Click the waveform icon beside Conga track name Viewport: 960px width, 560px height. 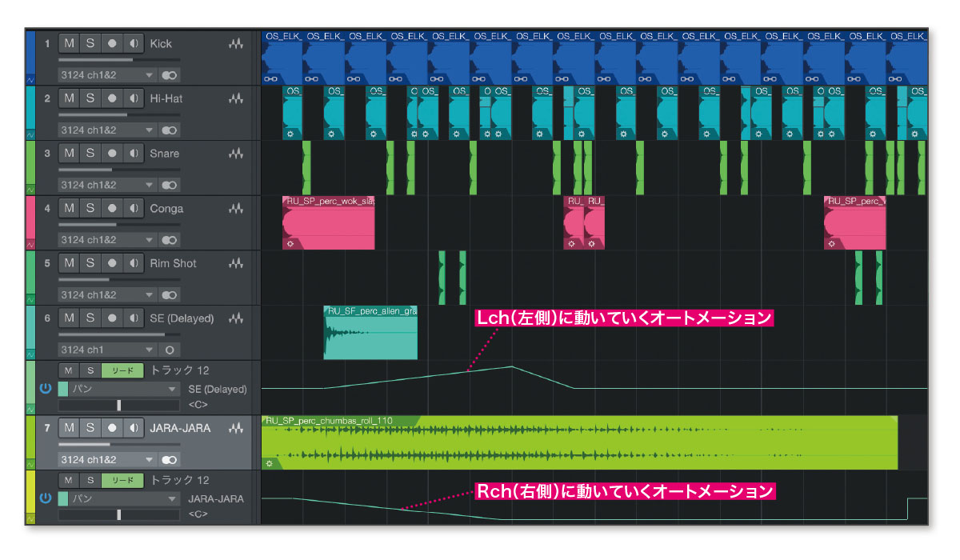coord(236,209)
